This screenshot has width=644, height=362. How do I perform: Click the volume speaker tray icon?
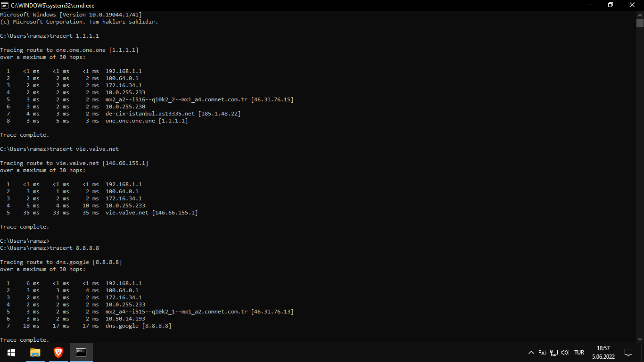pyautogui.click(x=565, y=352)
